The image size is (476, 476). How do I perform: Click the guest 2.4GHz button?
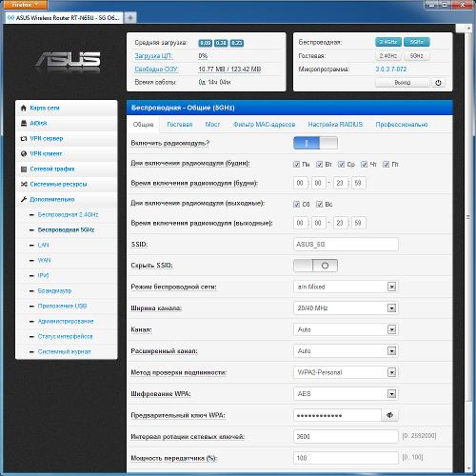pos(388,56)
